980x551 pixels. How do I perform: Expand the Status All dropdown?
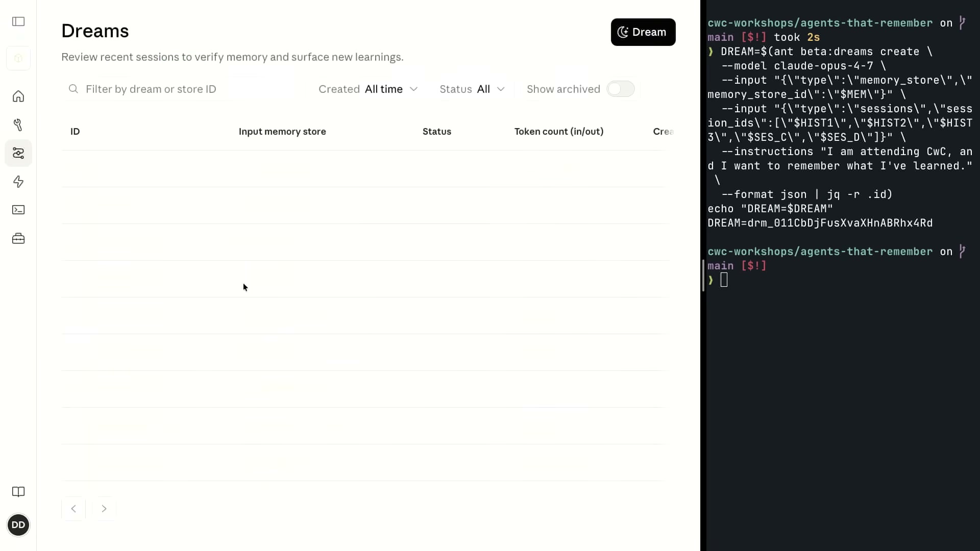click(x=473, y=89)
